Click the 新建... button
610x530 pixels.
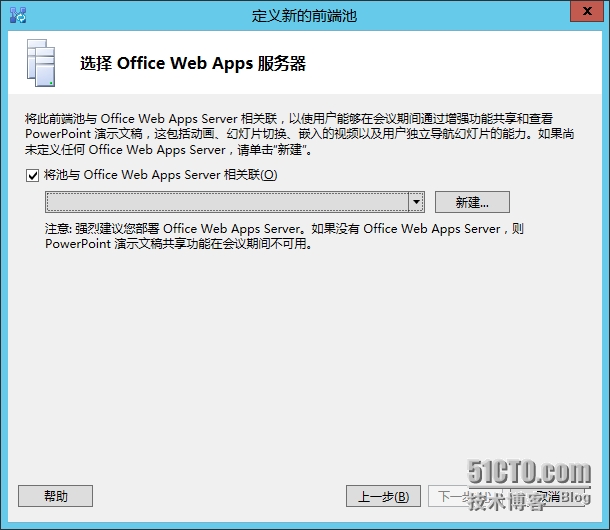pos(472,202)
